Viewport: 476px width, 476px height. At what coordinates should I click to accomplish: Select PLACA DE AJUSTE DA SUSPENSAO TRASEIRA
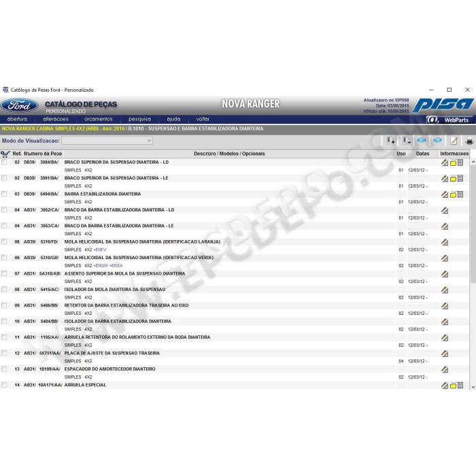(112, 353)
